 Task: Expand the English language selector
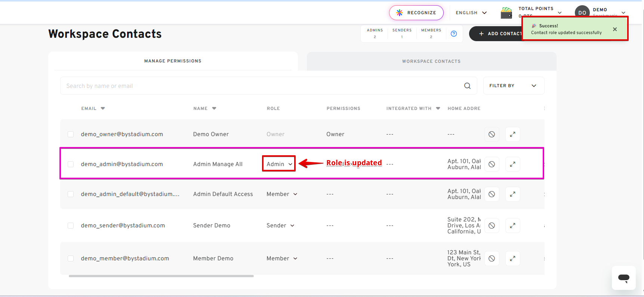click(x=471, y=13)
